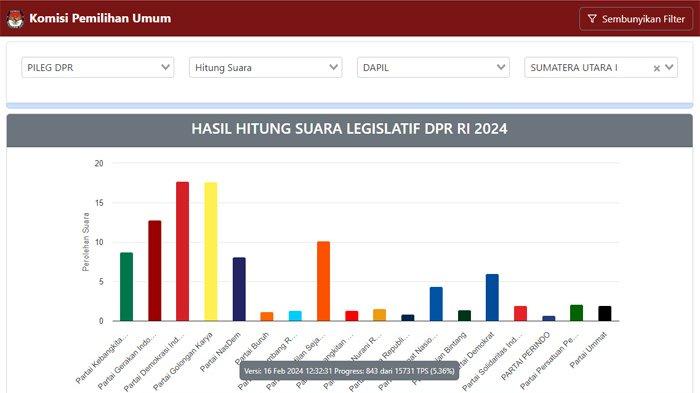Expand the DAPIL dropdown
700x393 pixels.
433,67
